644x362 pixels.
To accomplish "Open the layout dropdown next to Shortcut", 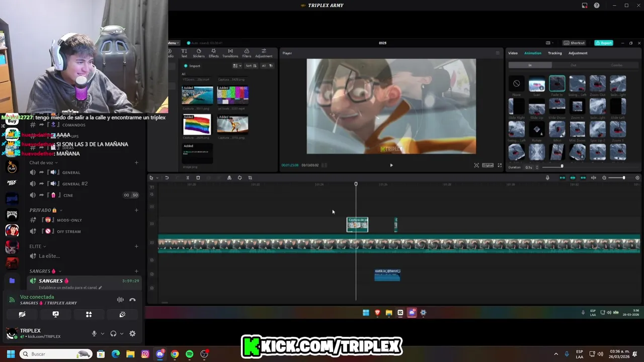I will (x=549, y=43).
